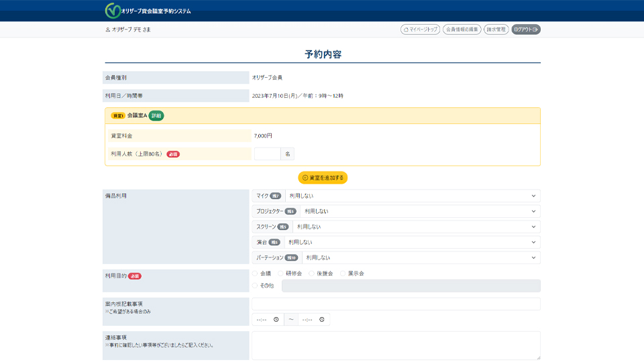Image resolution: width=644 pixels, height=362 pixels.
Task: Expand the 演台 usage dropdown
Action: coord(411,242)
